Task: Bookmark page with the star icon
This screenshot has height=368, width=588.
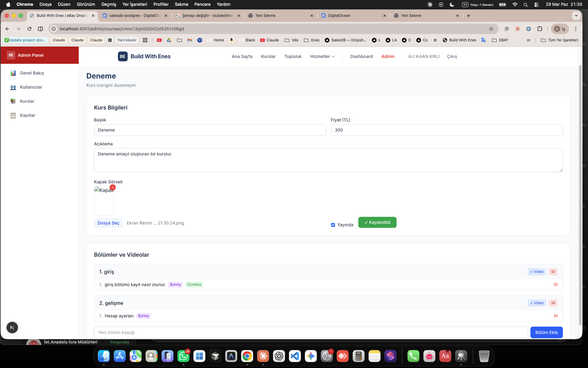Action: point(491,29)
